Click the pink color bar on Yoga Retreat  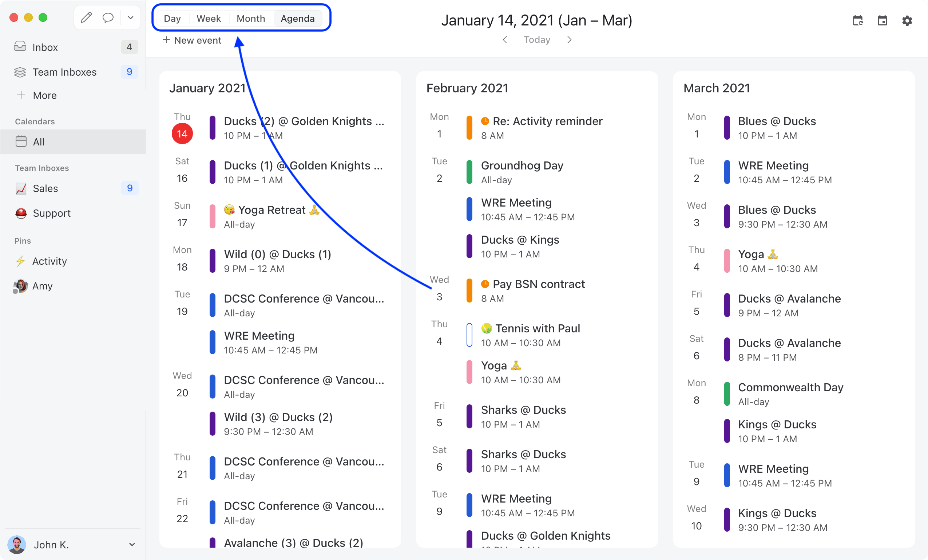(x=213, y=216)
